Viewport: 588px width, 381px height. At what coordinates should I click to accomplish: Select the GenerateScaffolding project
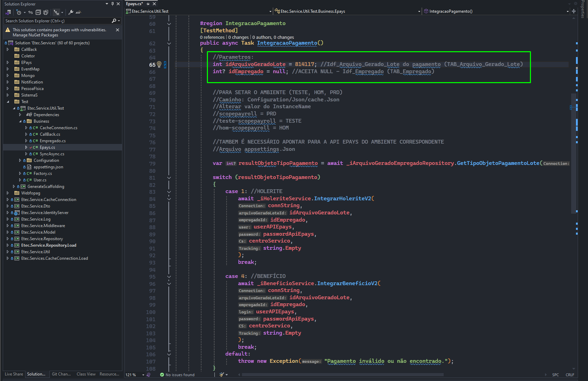46,187
